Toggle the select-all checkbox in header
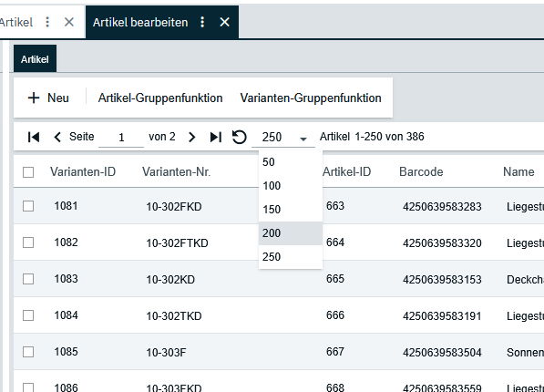Screen dimensions: 544x392 pos(28,172)
